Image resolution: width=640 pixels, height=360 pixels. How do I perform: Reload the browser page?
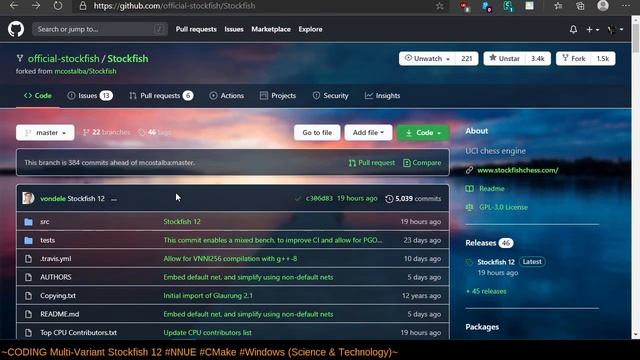pyautogui.click(x=58, y=6)
